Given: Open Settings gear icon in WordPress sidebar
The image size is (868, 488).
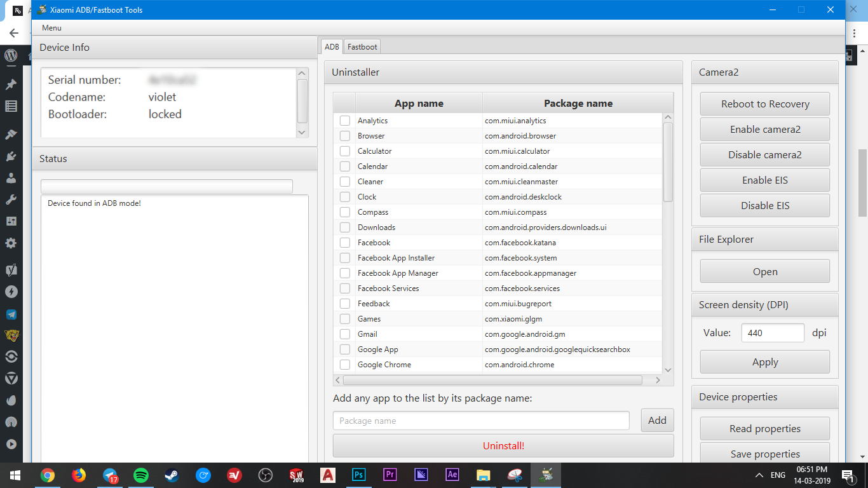Looking at the screenshot, I should pyautogui.click(x=11, y=243).
